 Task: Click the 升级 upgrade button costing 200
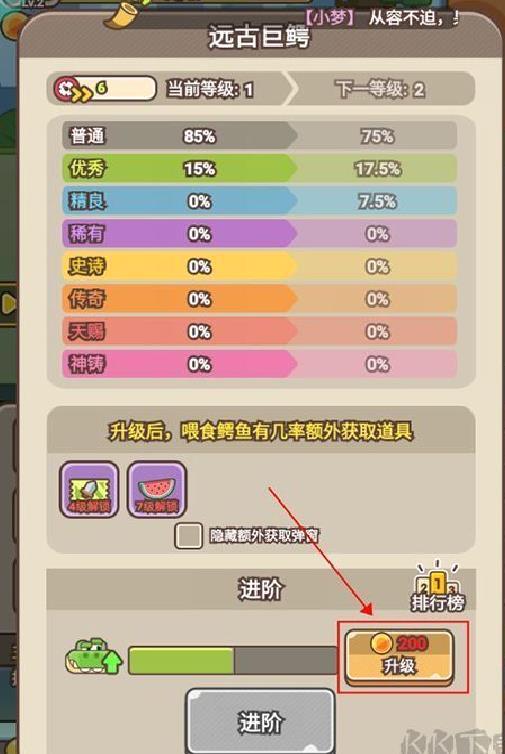pyautogui.click(x=399, y=657)
